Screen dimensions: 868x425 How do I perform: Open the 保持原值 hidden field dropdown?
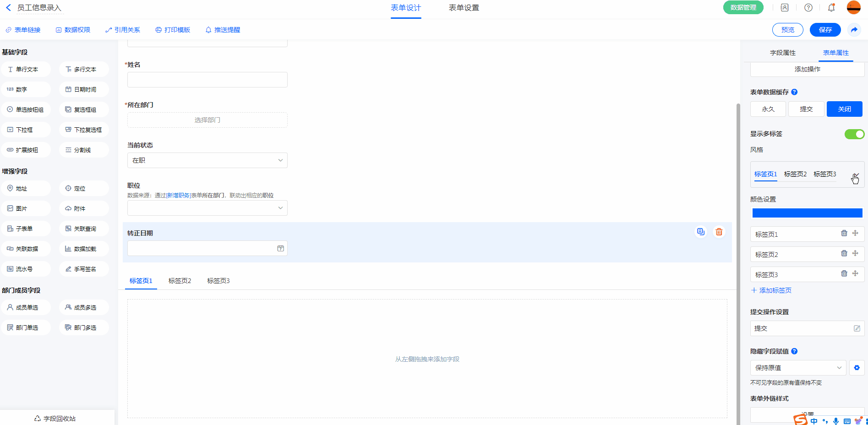[x=797, y=368]
